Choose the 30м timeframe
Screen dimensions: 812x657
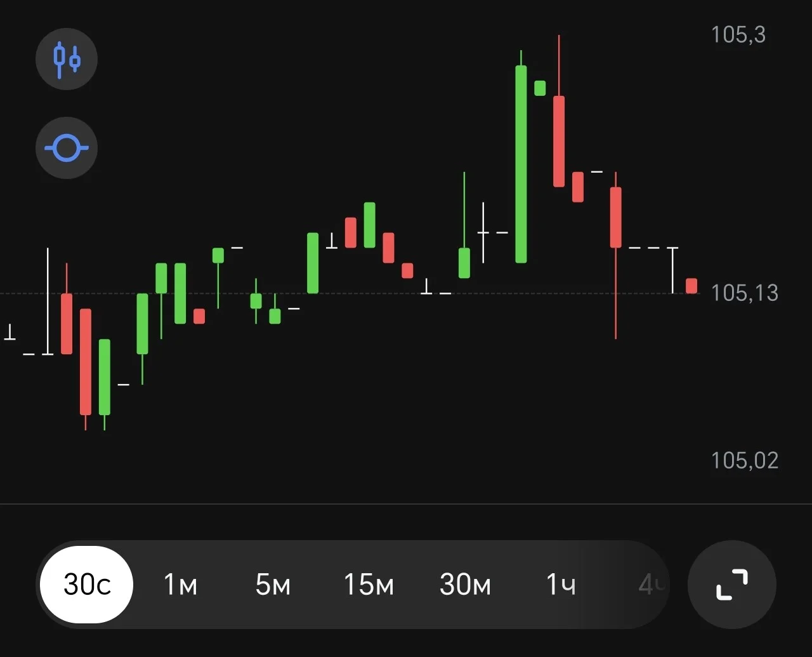[x=465, y=585]
